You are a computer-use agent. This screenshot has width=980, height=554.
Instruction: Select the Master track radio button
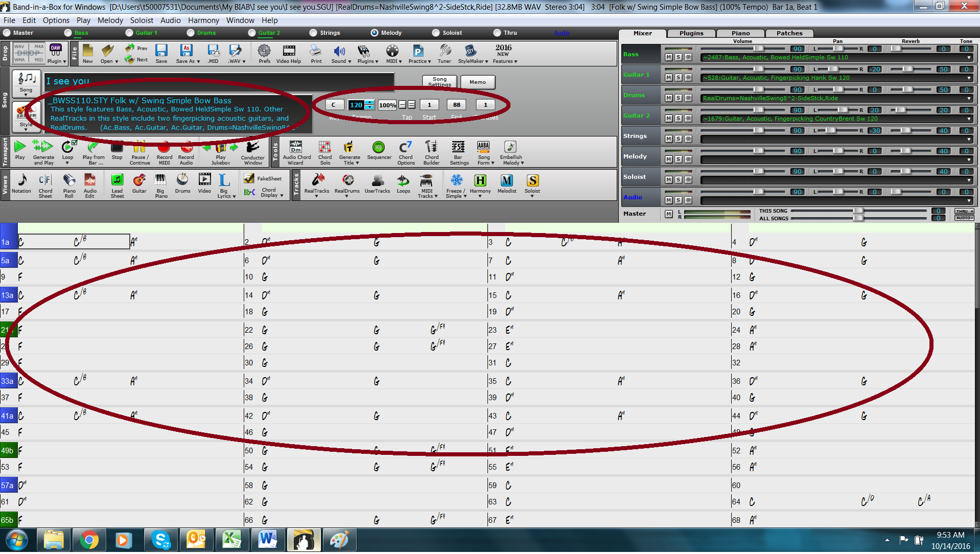(x=7, y=33)
